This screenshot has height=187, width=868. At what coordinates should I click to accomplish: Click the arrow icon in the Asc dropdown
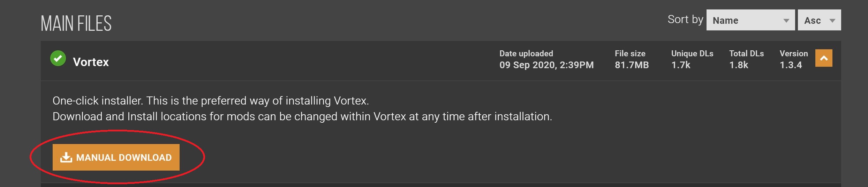tap(832, 21)
